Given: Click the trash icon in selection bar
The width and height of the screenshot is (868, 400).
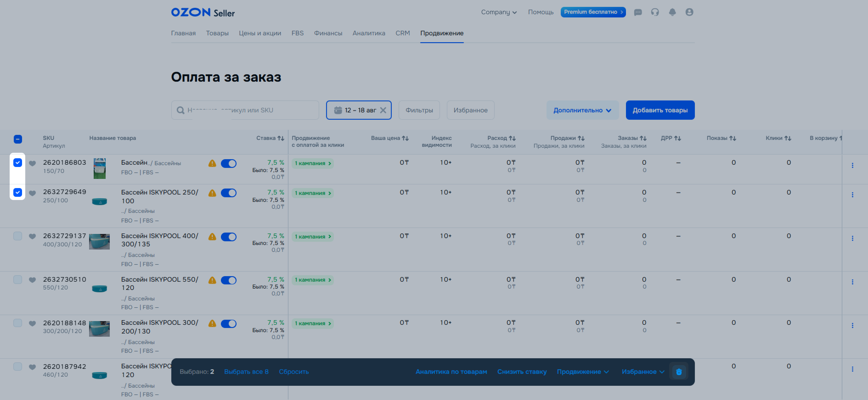Looking at the screenshot, I should (x=679, y=372).
